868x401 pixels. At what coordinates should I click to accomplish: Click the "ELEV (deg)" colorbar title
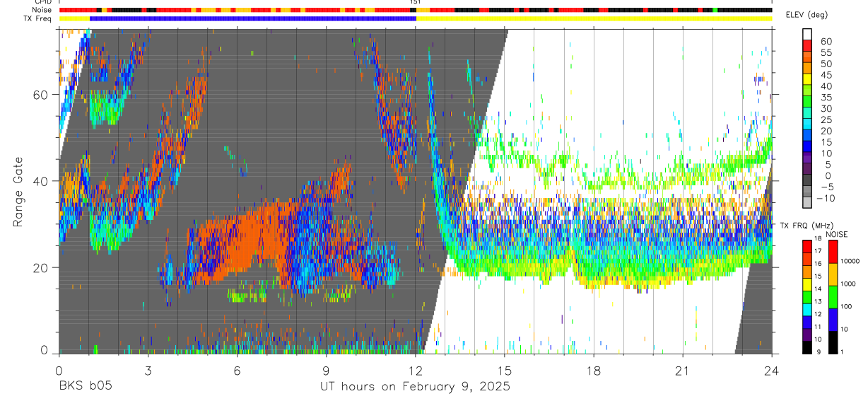click(x=807, y=16)
